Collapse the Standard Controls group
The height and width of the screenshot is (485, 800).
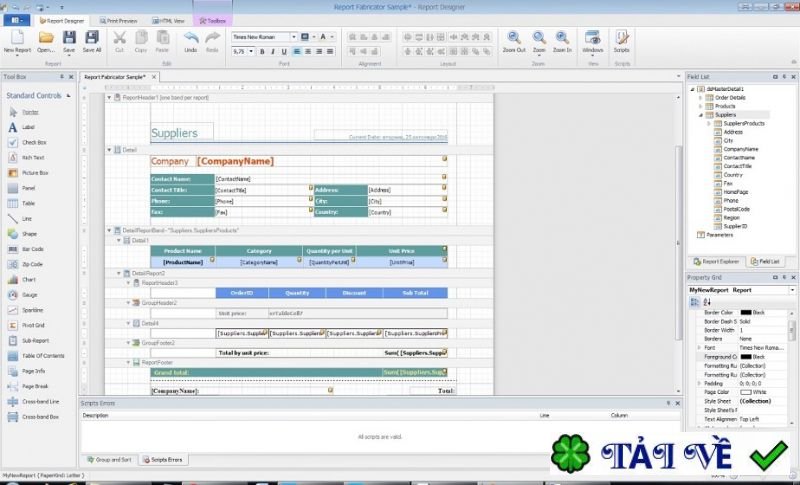[69, 96]
